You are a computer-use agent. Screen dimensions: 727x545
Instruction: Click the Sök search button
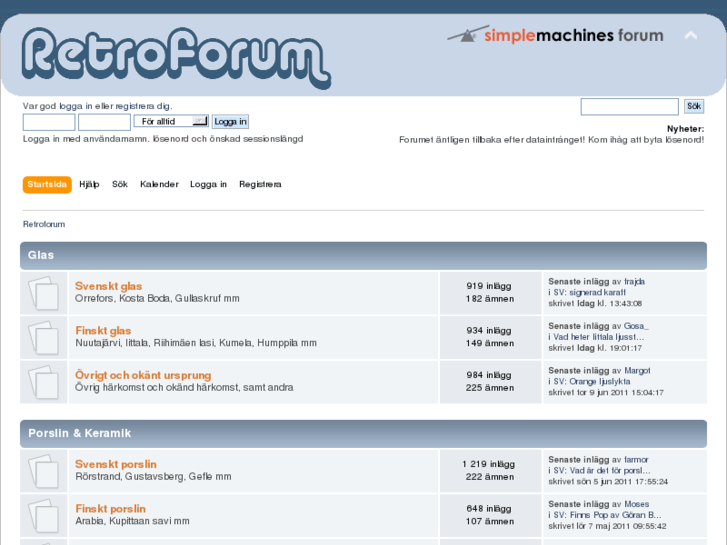[x=694, y=106]
